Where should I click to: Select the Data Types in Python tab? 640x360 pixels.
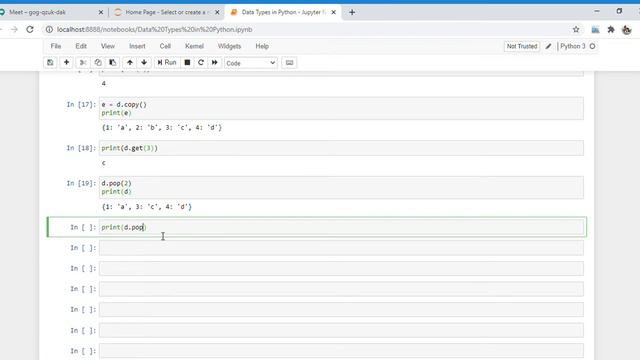click(282, 12)
